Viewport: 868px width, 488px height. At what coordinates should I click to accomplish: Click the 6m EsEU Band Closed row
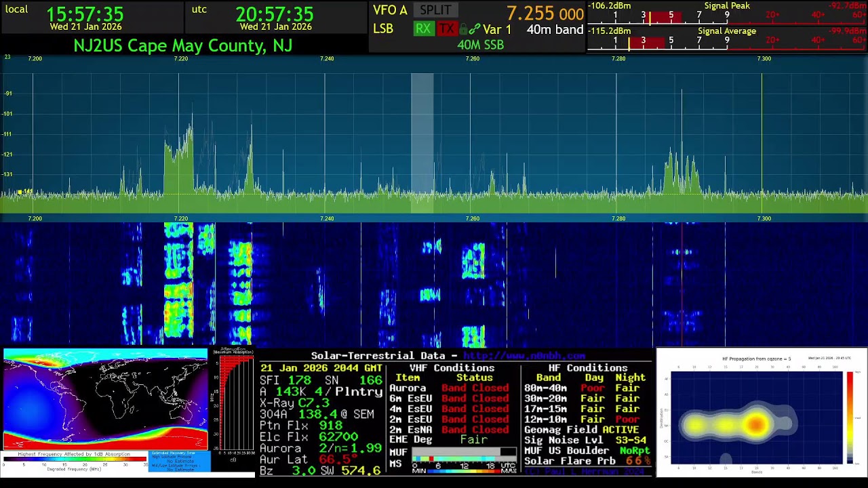(x=449, y=399)
